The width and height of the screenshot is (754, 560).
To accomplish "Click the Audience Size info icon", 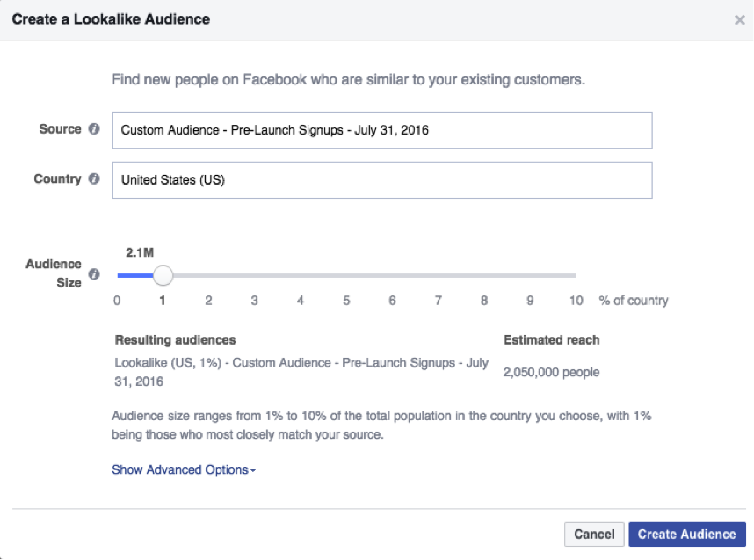I will [94, 274].
